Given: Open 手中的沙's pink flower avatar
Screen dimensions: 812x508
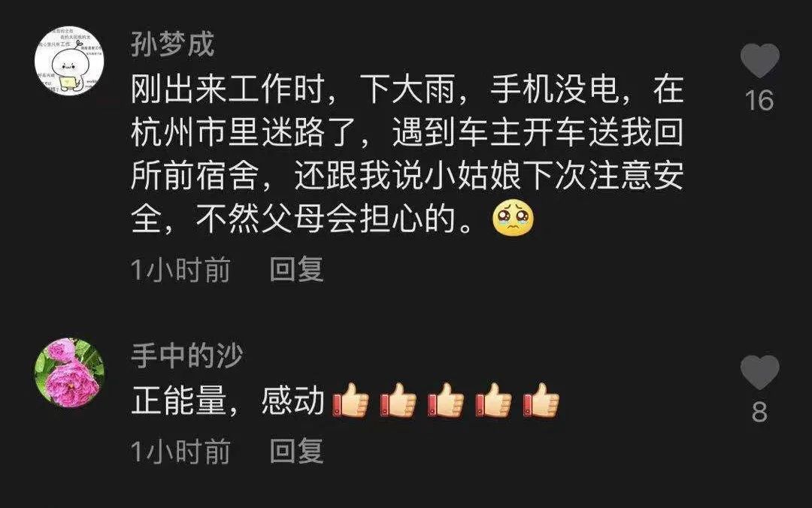Looking at the screenshot, I should click(69, 373).
